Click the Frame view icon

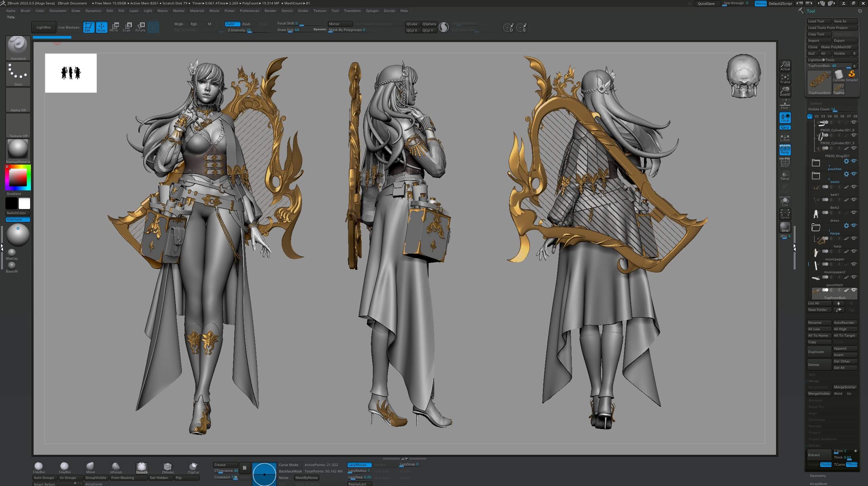785,78
